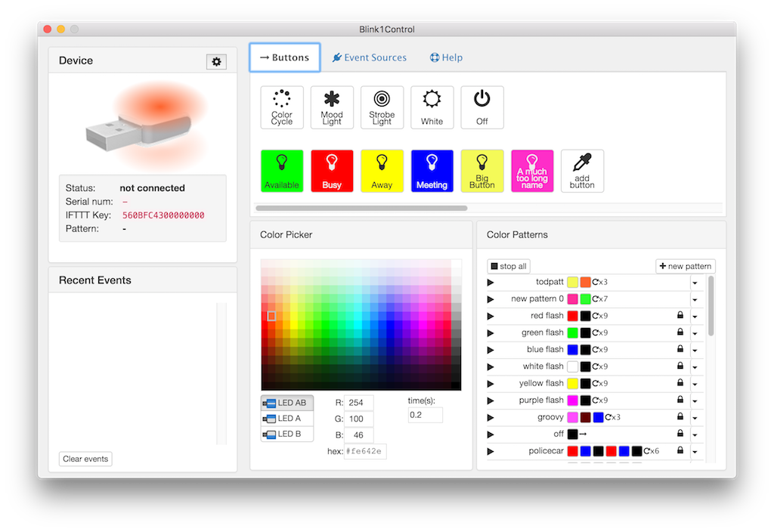Screen dimensions: 774x532
Task: Switch to the Event Sources tab
Action: (x=370, y=57)
